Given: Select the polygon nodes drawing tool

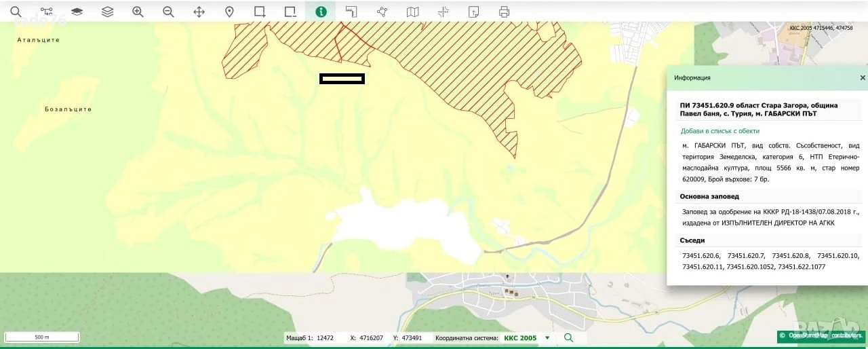Looking at the screenshot, I should (x=382, y=12).
